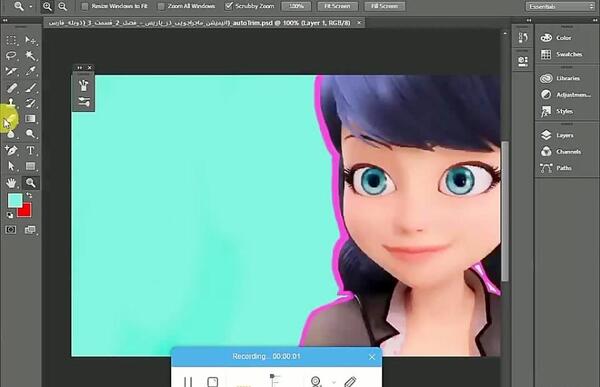This screenshot has width=600, height=387.
Task: Click the canvas vertical scrollbar thumb
Action: [505, 211]
